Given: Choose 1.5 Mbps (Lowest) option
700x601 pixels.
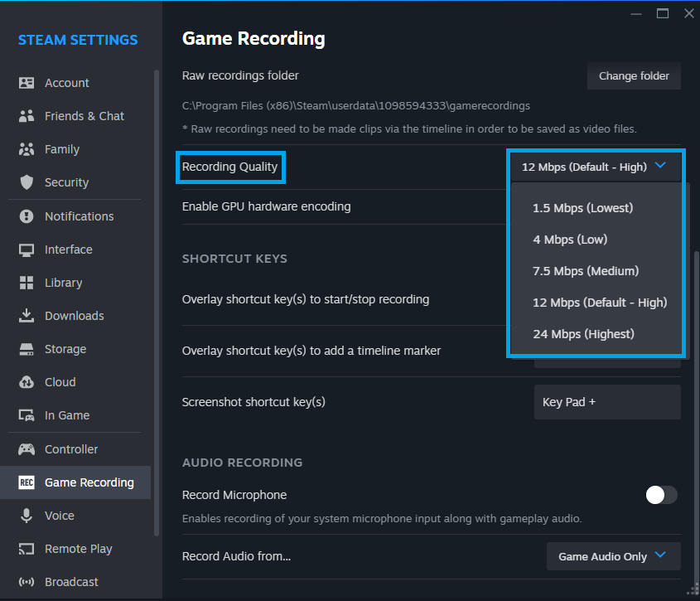Looking at the screenshot, I should click(582, 208).
